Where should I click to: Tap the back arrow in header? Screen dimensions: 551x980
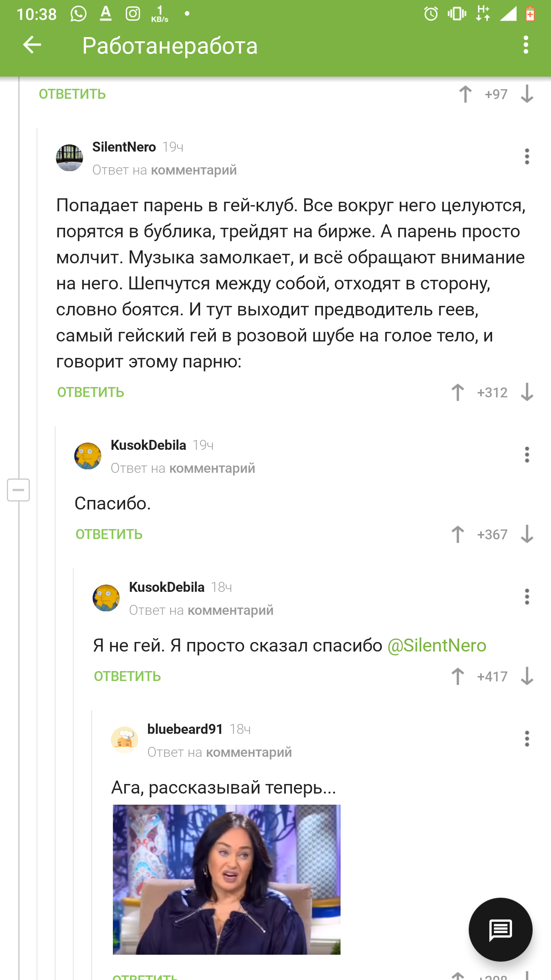pyautogui.click(x=32, y=45)
